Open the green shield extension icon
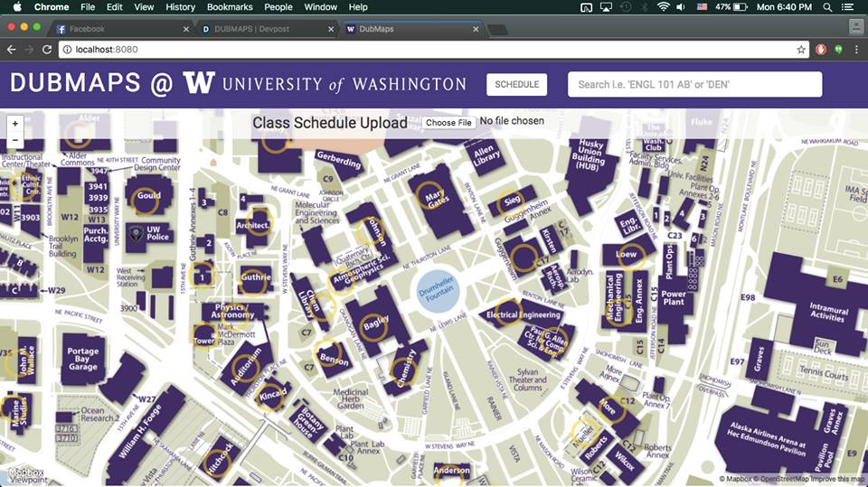This screenshot has width=868, height=487. 839,50
